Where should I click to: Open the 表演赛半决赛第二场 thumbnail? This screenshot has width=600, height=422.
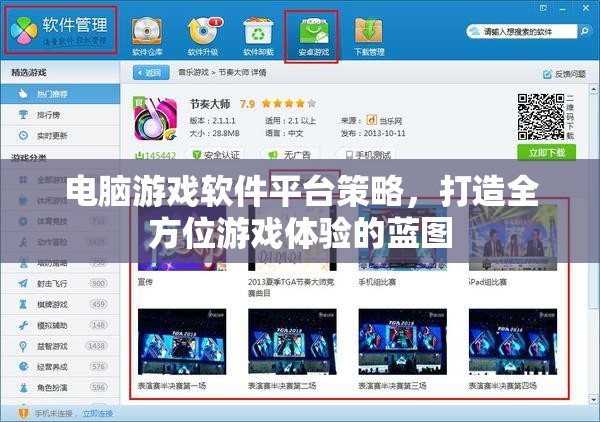pyautogui.click(x=292, y=342)
